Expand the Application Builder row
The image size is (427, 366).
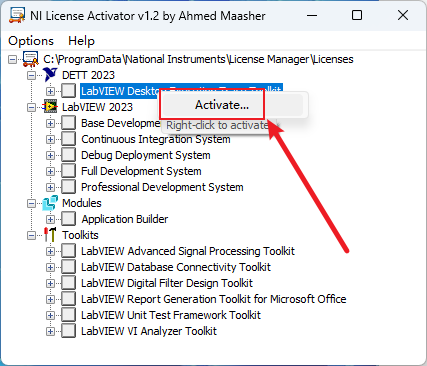[50, 219]
